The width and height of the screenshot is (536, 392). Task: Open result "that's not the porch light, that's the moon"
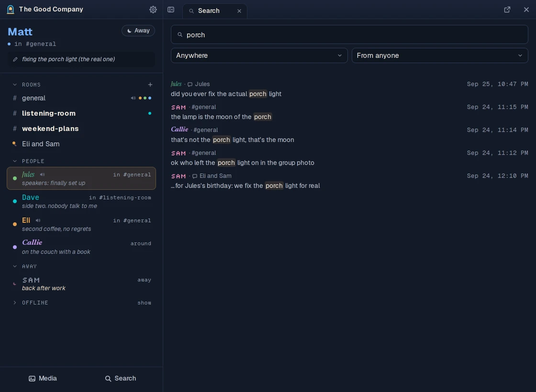349,135
